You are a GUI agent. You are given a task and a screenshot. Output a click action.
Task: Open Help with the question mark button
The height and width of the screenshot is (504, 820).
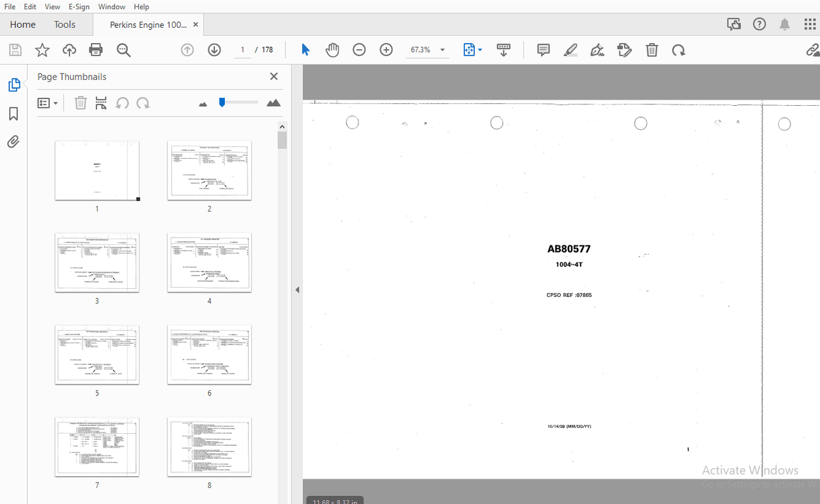758,24
